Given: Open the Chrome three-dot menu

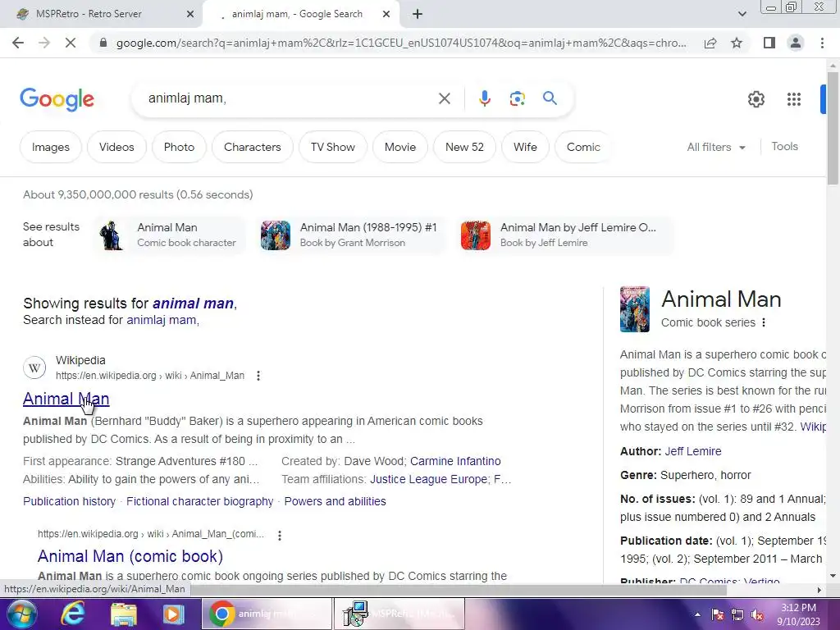Looking at the screenshot, I should coord(822,43).
